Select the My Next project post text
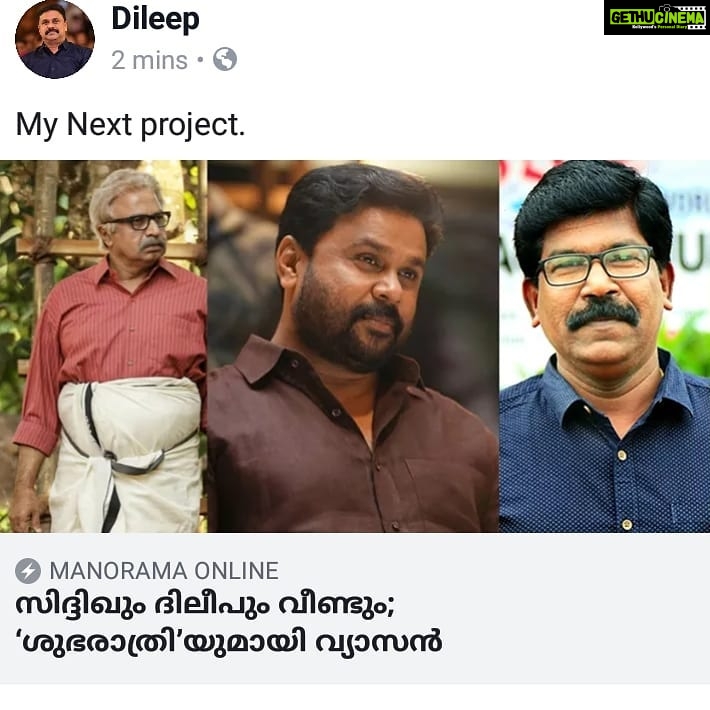The width and height of the screenshot is (710, 710). click(x=130, y=125)
